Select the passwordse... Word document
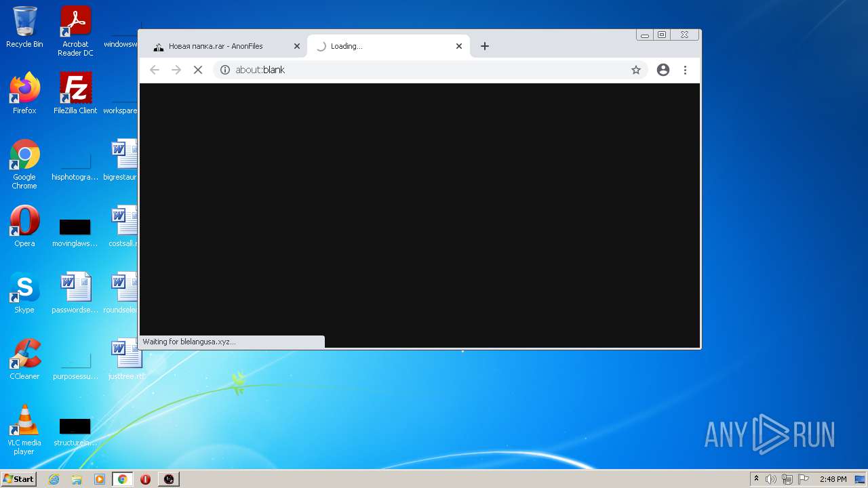This screenshot has width=868, height=488. point(75,293)
